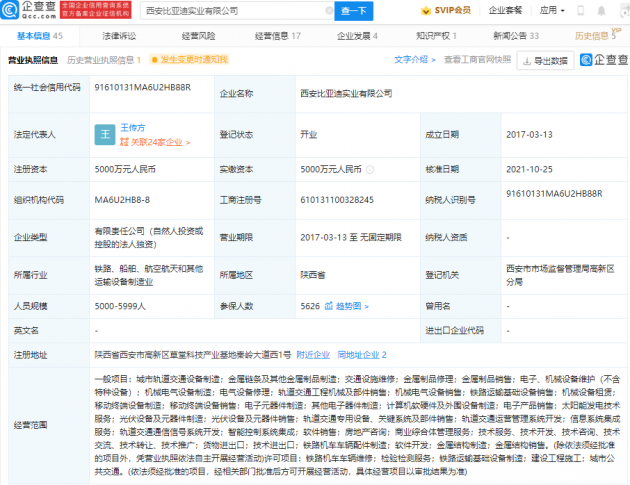
Task: Click the 查一下 search button
Action: (x=353, y=11)
